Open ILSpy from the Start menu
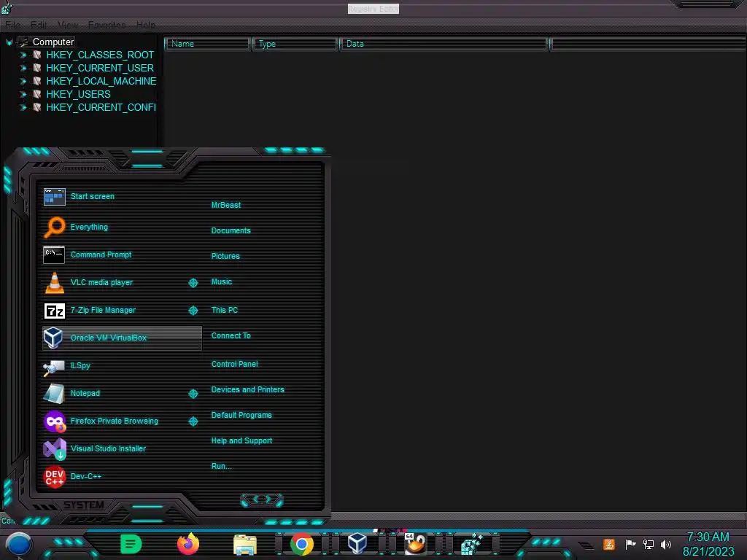Image resolution: width=747 pixels, height=560 pixels. [80, 366]
